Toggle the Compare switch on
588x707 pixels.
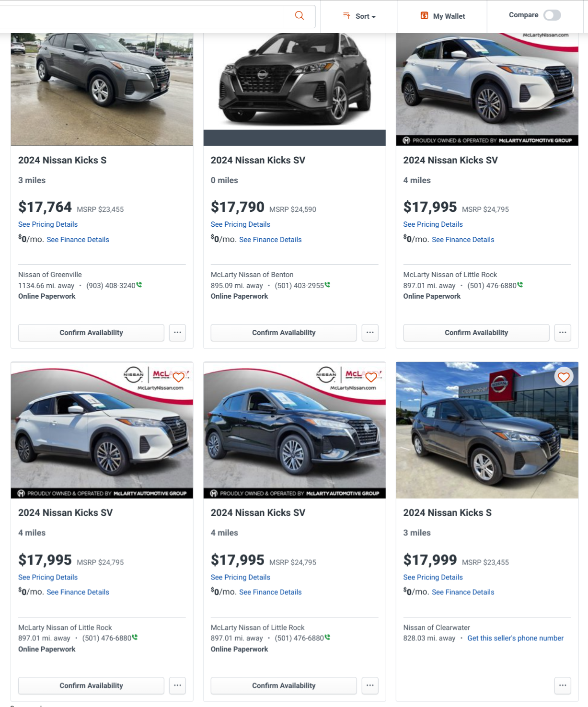[552, 15]
